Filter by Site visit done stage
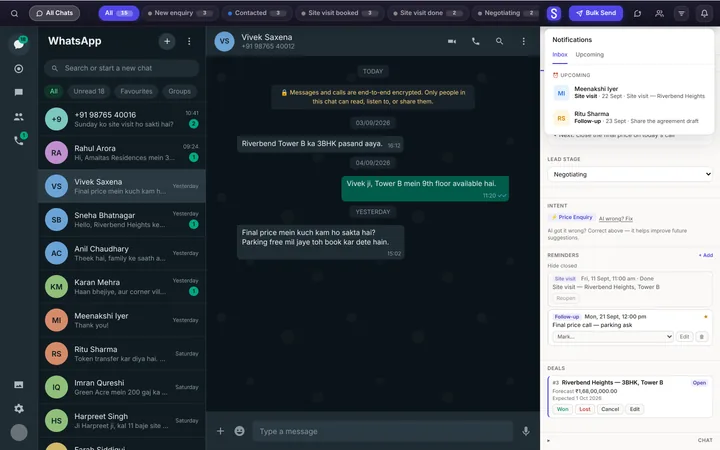The height and width of the screenshot is (450, 720). click(x=428, y=13)
